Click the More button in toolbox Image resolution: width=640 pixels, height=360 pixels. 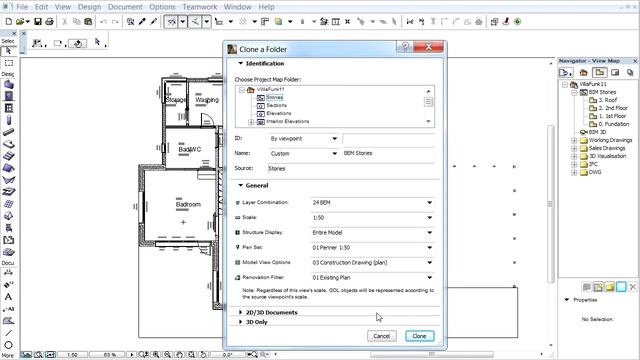(x=8, y=356)
